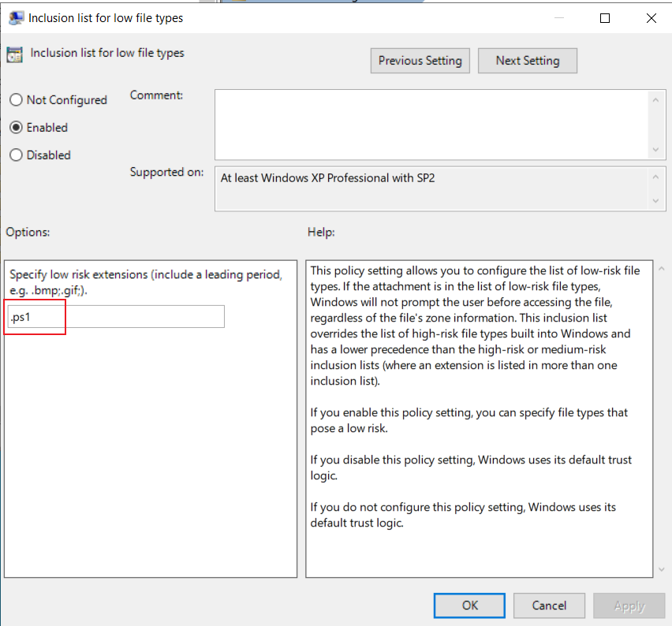Cancel the policy dialog
This screenshot has width=672, height=626.
click(x=549, y=606)
